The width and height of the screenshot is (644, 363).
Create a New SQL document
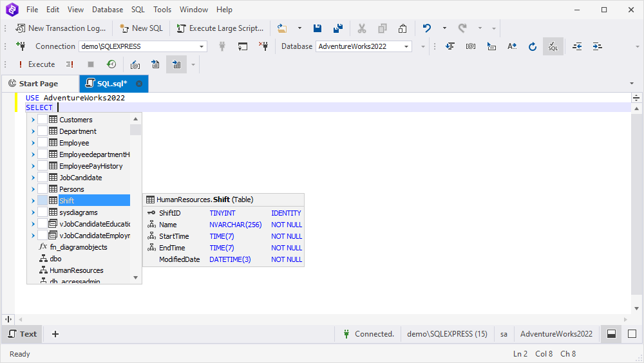point(141,28)
